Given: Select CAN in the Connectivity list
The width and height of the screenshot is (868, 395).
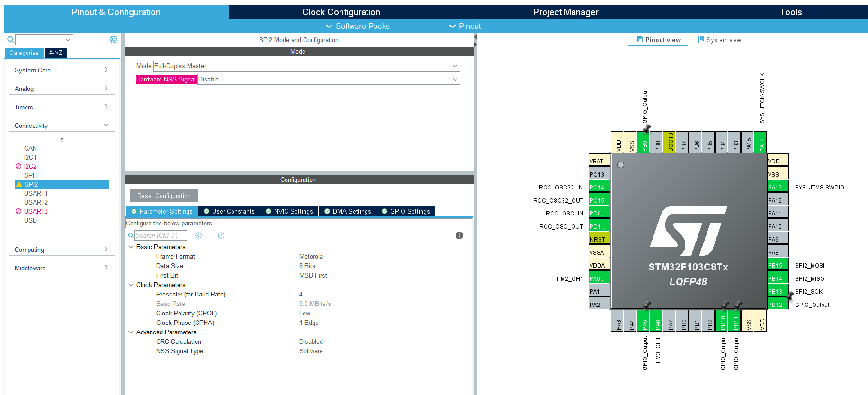Looking at the screenshot, I should (x=30, y=148).
